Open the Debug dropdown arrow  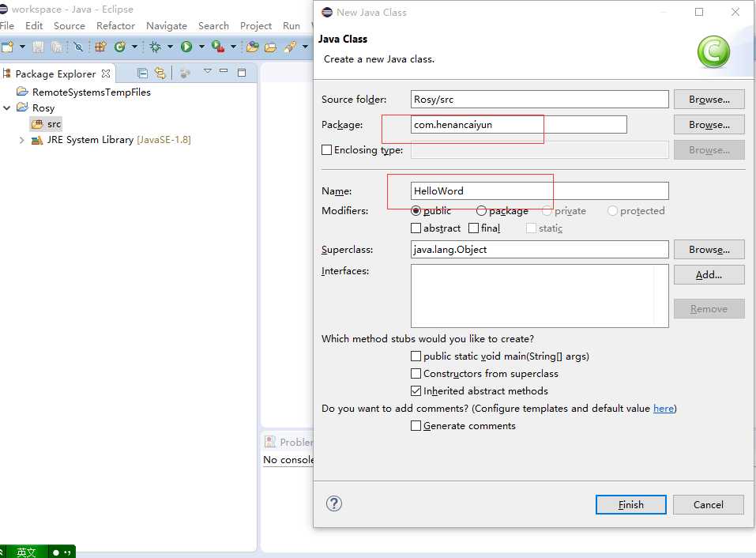tap(170, 47)
